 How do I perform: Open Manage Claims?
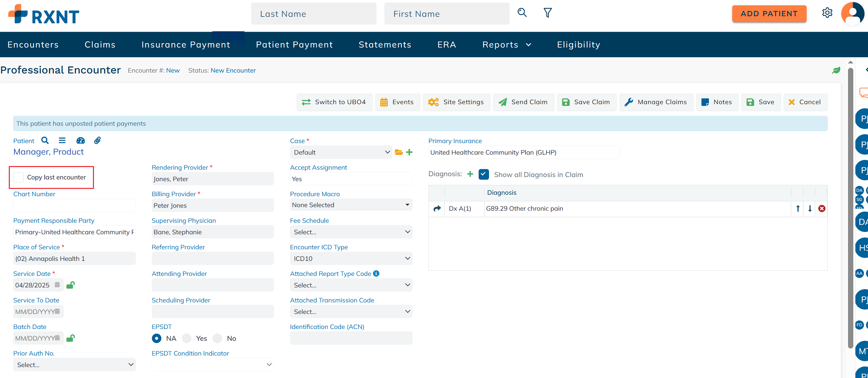point(656,102)
